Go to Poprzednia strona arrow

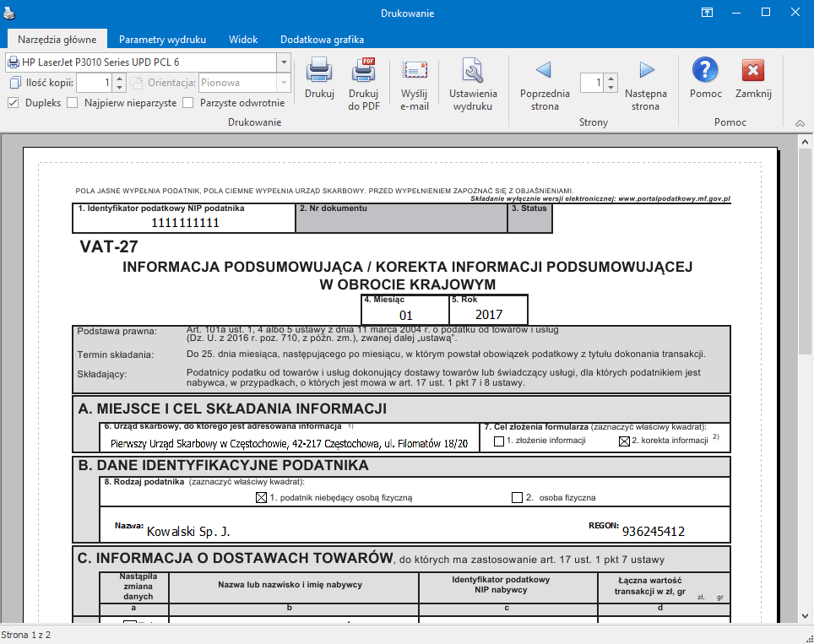tap(545, 71)
